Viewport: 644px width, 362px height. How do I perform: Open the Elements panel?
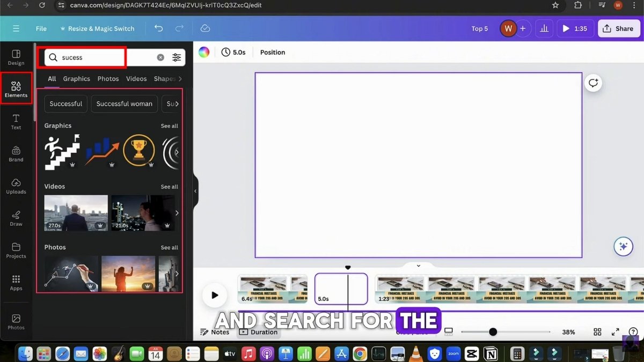click(16, 87)
